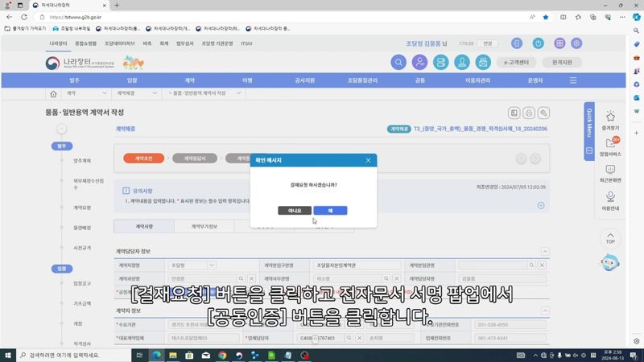This screenshot has width=644, height=362.
Task: Open the 계약 main menu
Action: pyautogui.click(x=189, y=80)
